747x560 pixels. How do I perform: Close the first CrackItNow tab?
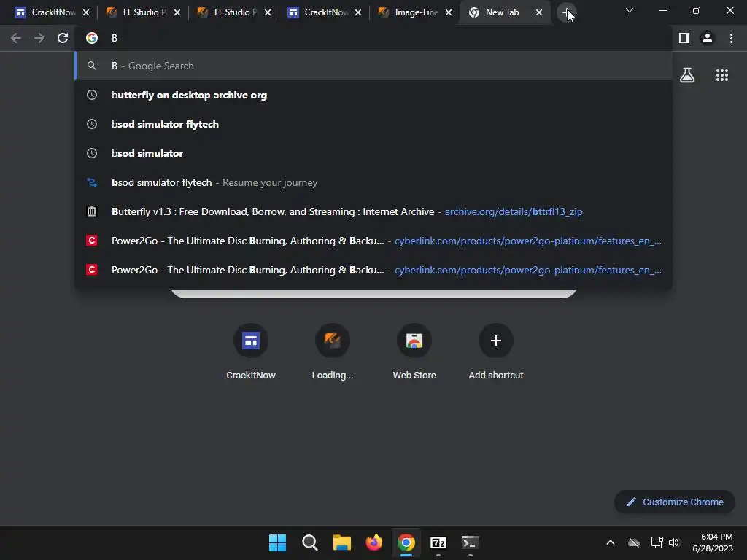point(86,13)
